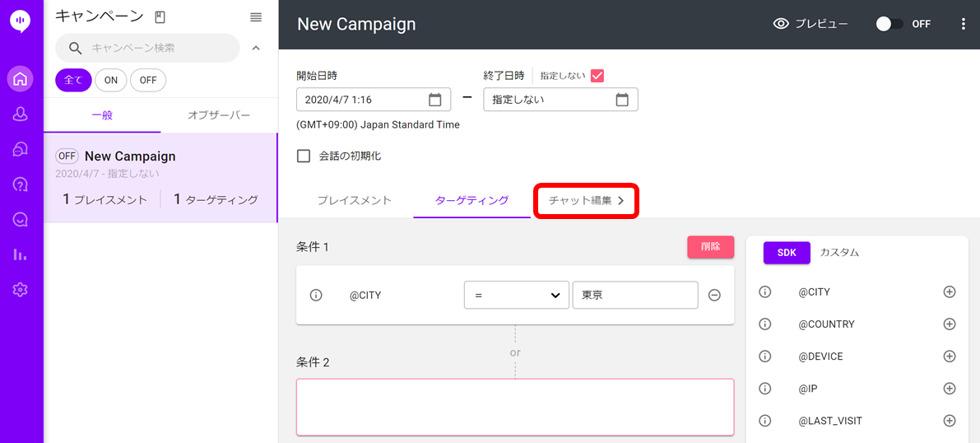The width and height of the screenshot is (980, 443).
Task: Go to チャット編集 step
Action: [x=586, y=201]
